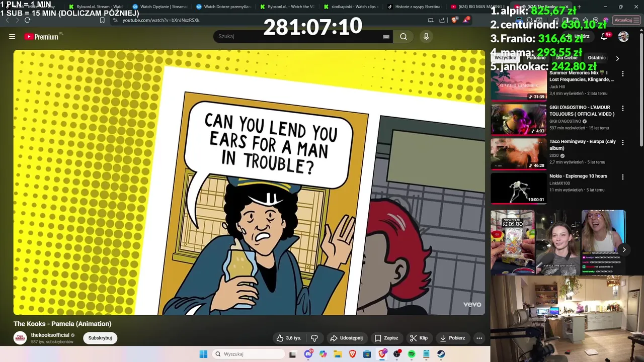Screen dimensions: 644x362
Task: Open The Kooks - Pamela (Animation) title
Action: point(62,324)
